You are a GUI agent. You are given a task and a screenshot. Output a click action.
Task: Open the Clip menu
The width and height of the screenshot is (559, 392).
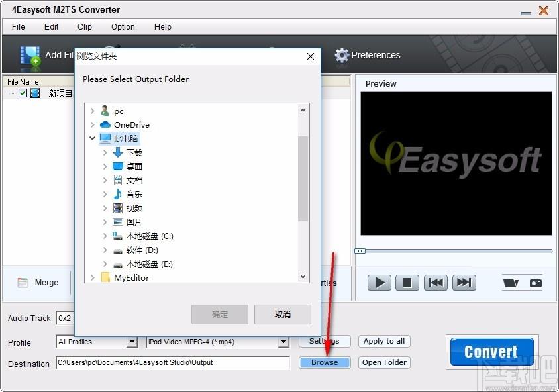click(85, 27)
